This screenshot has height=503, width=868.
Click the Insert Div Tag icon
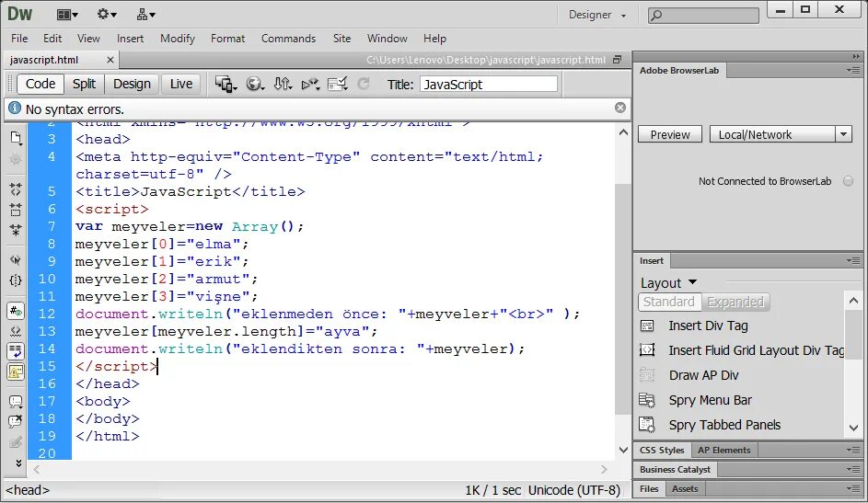click(x=647, y=326)
